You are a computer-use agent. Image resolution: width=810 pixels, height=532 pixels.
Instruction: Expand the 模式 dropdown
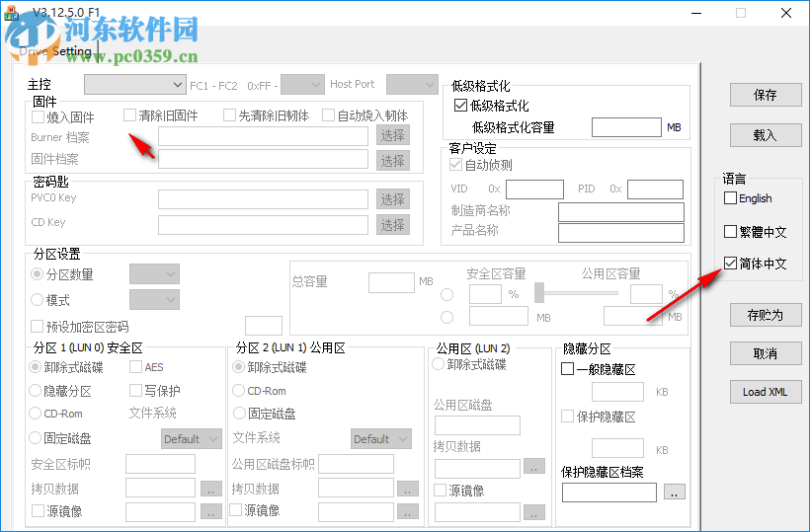[154, 299]
